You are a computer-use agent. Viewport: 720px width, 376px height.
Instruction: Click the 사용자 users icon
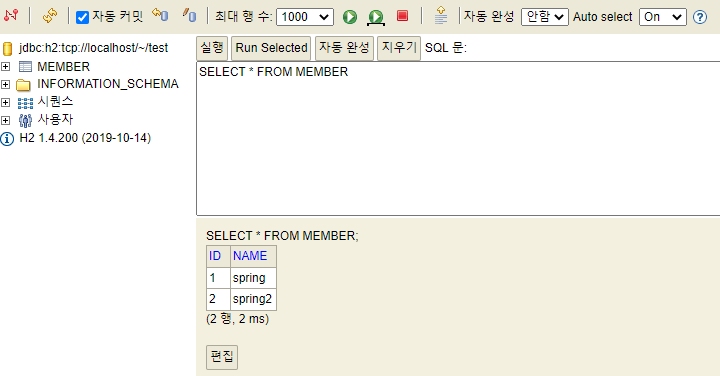[x=25, y=120]
